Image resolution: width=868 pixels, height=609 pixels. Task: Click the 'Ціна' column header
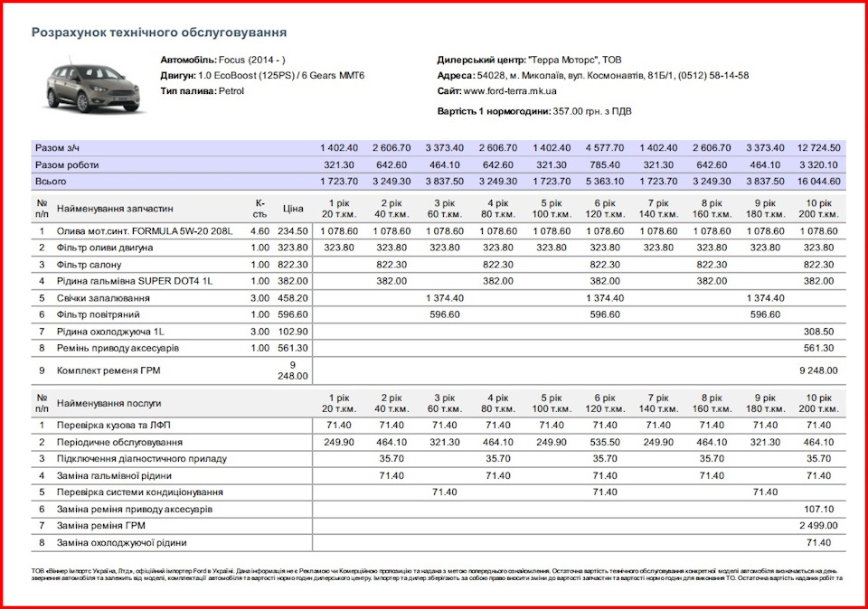tap(292, 209)
